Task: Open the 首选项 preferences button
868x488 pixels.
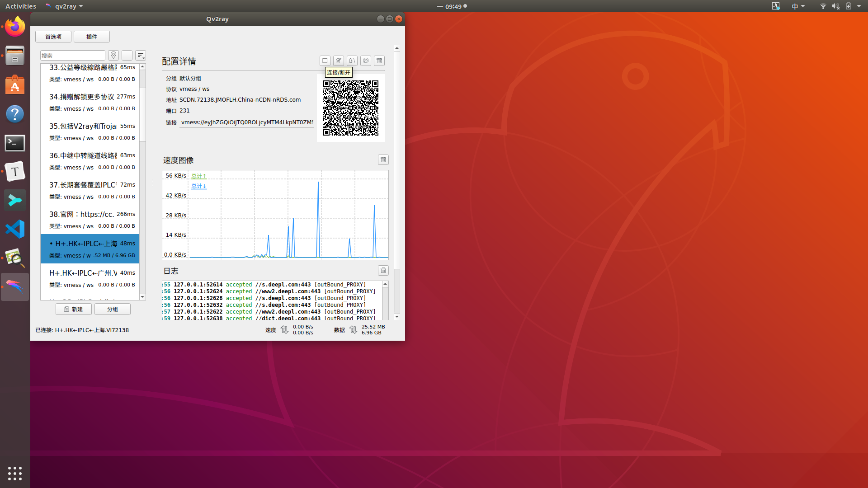Action: coord(53,37)
